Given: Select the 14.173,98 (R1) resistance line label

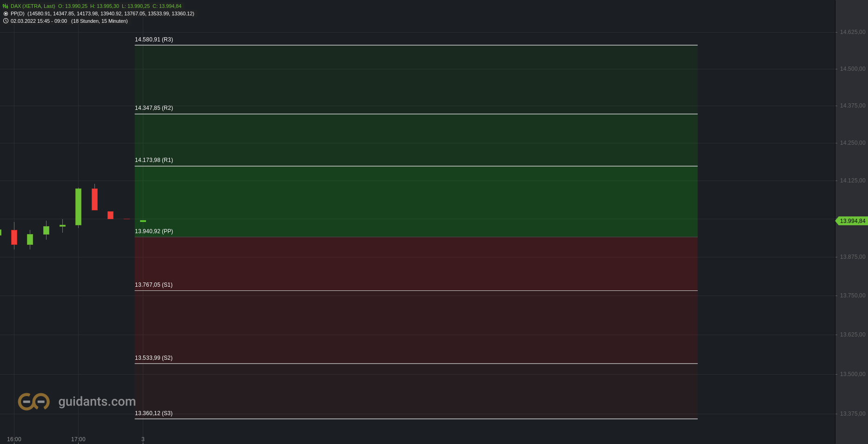Looking at the screenshot, I should click(154, 160).
